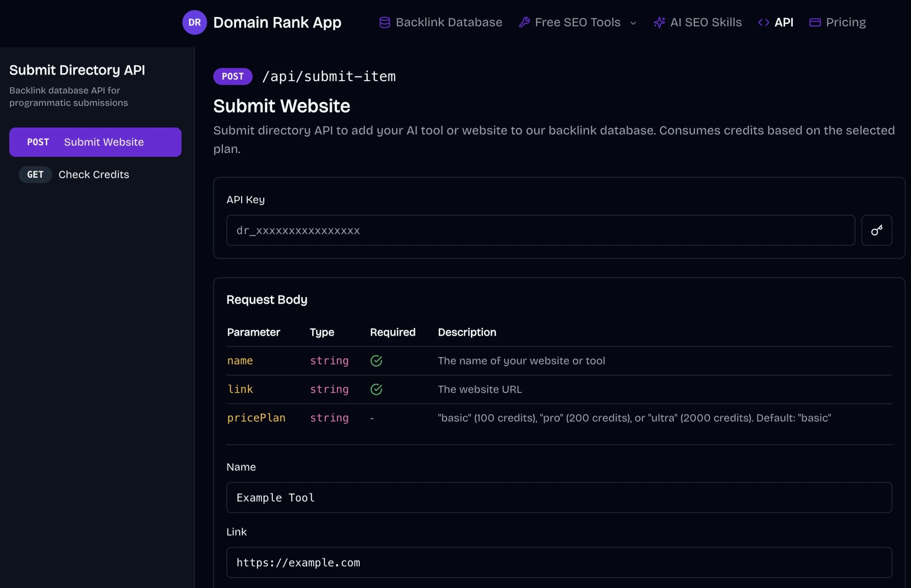
Task: Focus the Name input with Example Tool
Action: click(559, 497)
